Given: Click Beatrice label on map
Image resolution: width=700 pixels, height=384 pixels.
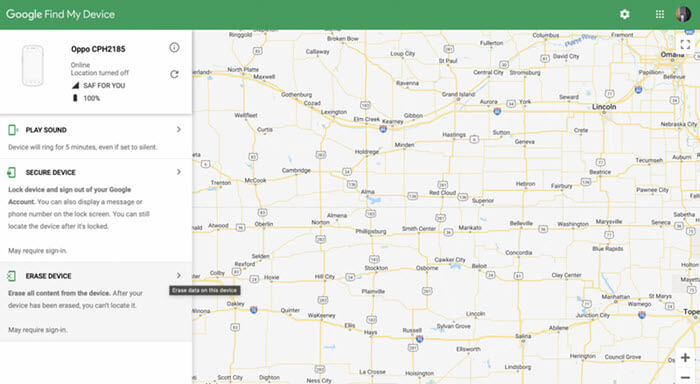Looking at the screenshot, I should point(600,172).
